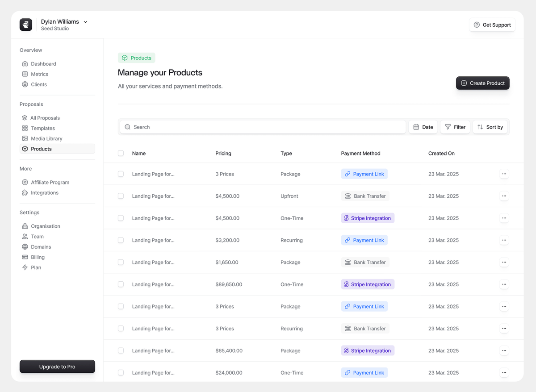Click the All Proposals layers icon

tap(25, 118)
